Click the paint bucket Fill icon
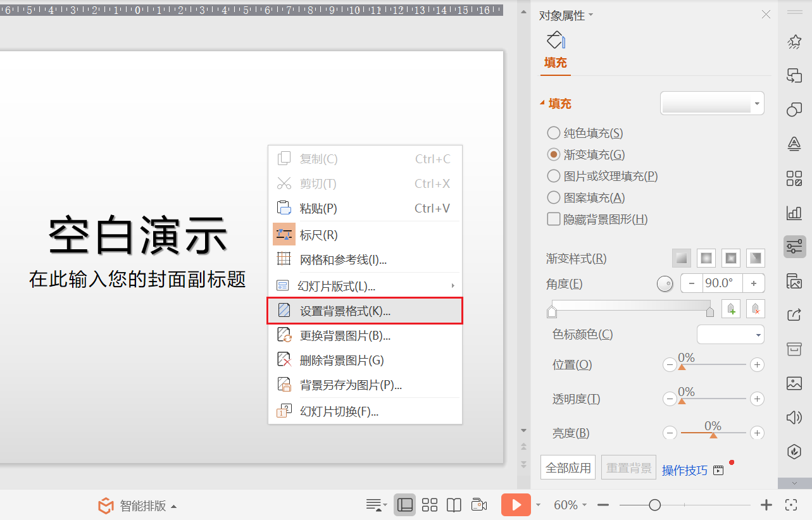 [556, 40]
